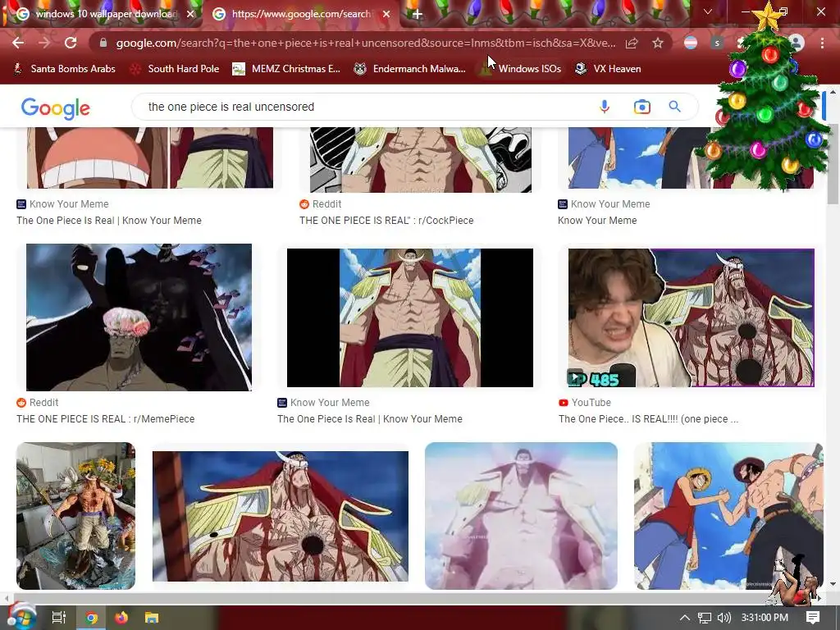View site information via the lock icon
The width and height of the screenshot is (840, 630).
click(x=103, y=43)
